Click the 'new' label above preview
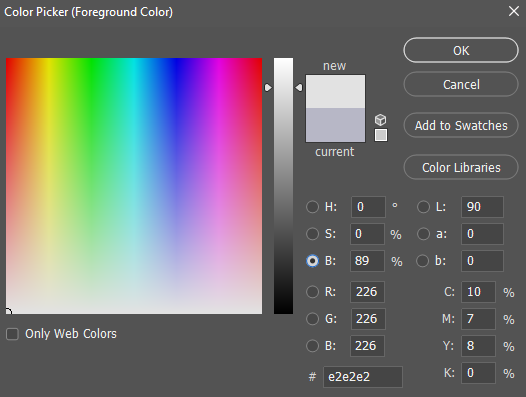 (334, 66)
